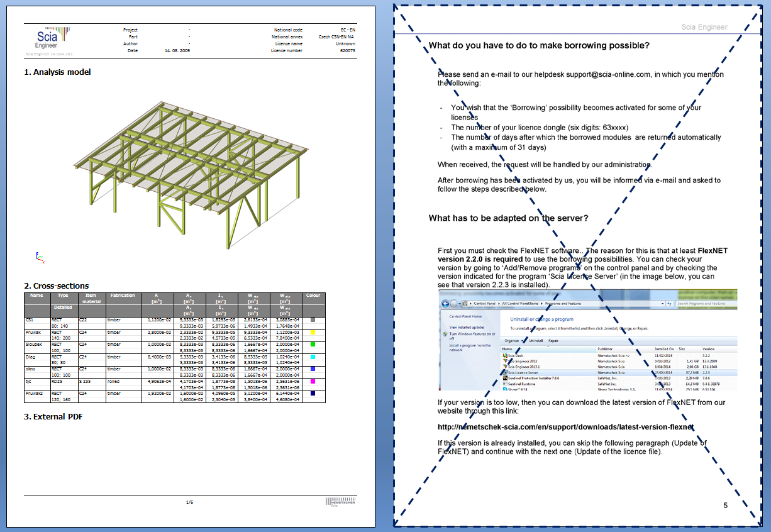The width and height of the screenshot is (771, 532).
Task: Click the shield icon beside Turn Windows features
Action: 444,335
